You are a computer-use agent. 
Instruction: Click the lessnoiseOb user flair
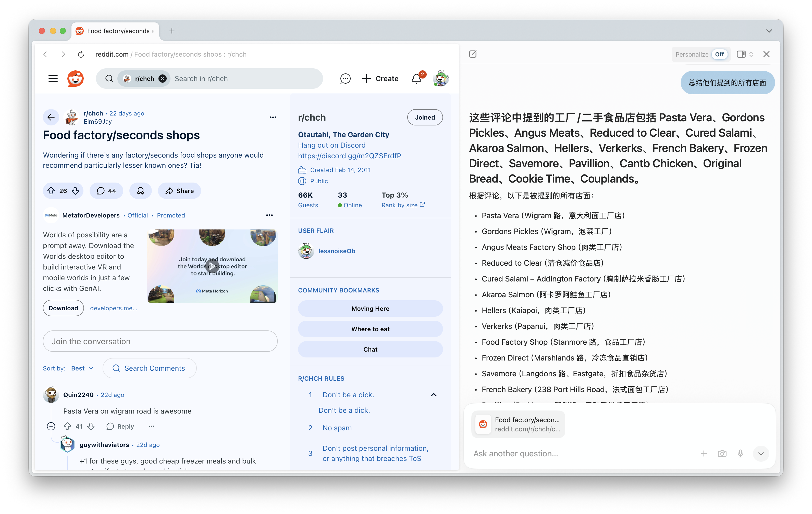click(x=337, y=251)
